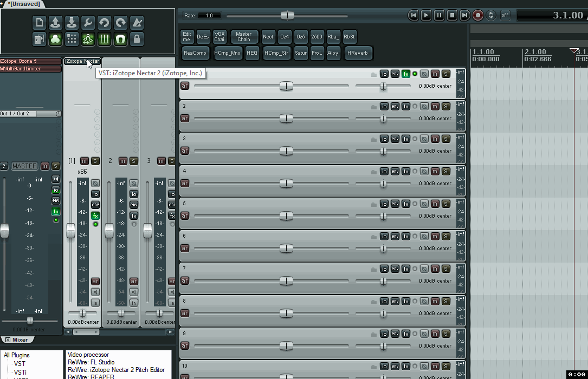Click the transport Record button
588x379 pixels.
[x=478, y=15]
